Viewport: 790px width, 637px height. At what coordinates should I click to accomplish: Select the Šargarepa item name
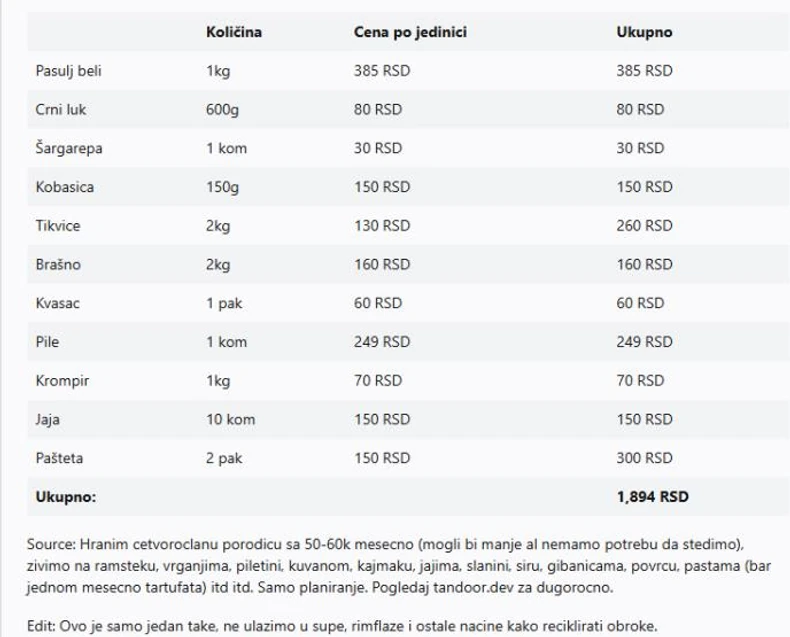pyautogui.click(x=69, y=148)
